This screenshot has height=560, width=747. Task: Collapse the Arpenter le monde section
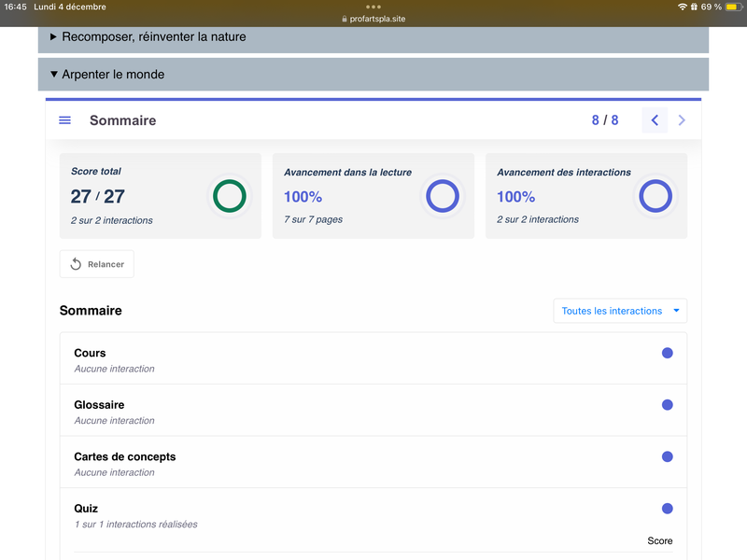pos(113,75)
